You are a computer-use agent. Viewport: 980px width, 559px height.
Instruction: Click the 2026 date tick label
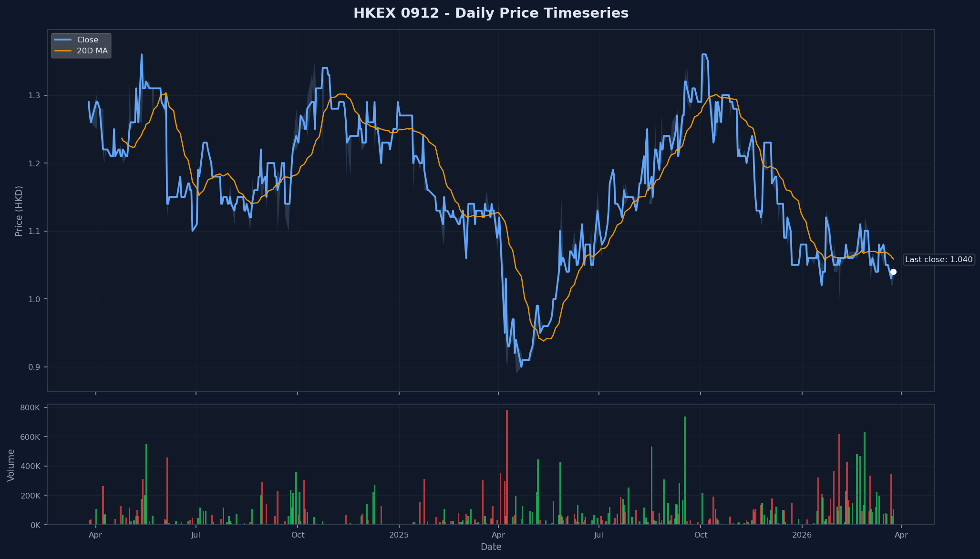click(802, 535)
